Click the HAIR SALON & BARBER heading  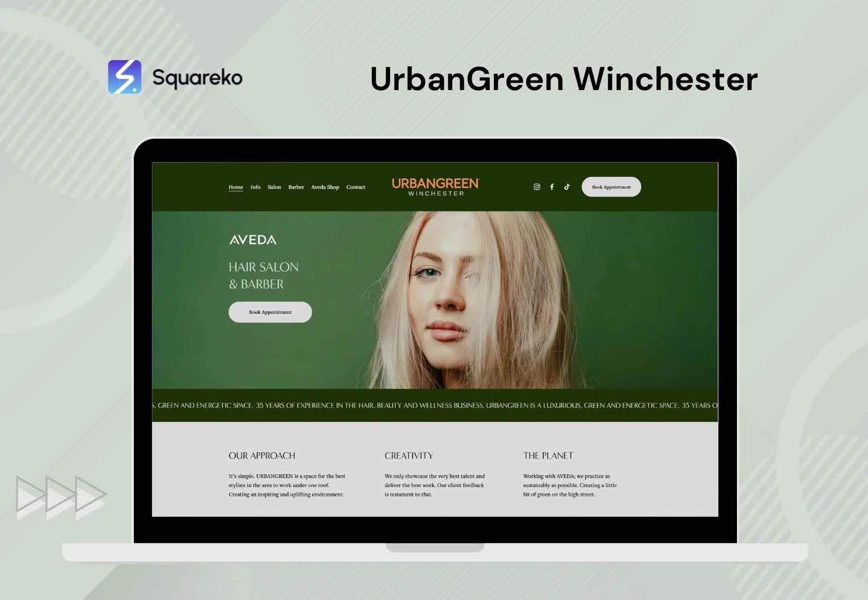pos(264,275)
